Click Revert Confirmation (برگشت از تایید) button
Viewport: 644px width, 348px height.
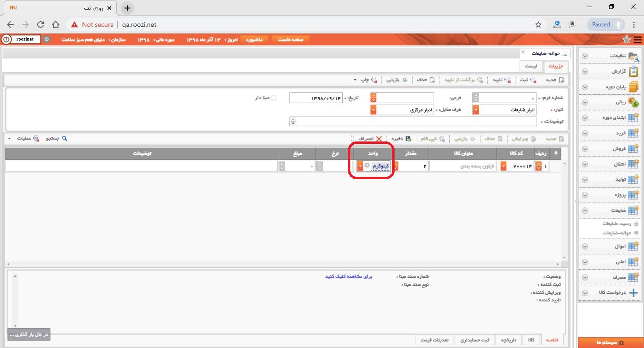click(463, 80)
